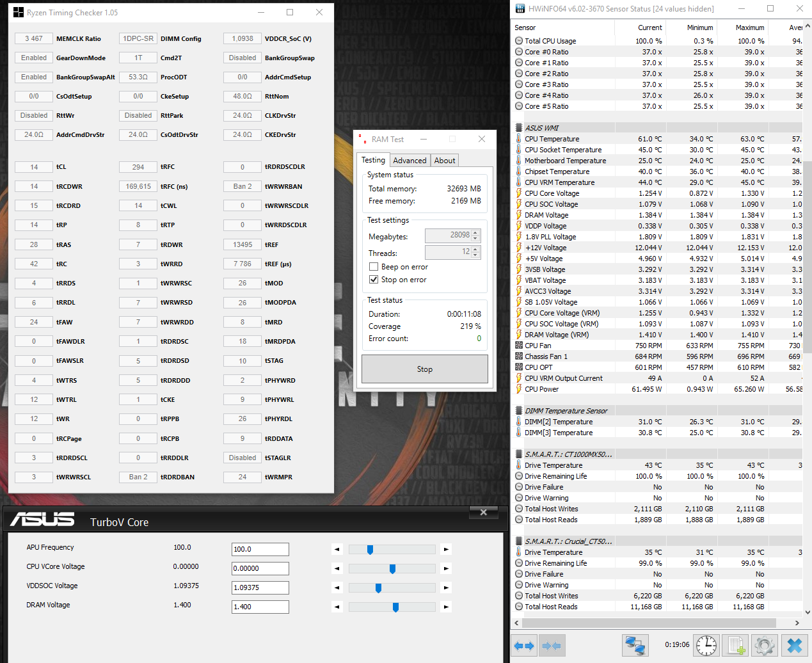
Task: Click the circle icon beside Core #0 Ratio
Action: coord(519,52)
